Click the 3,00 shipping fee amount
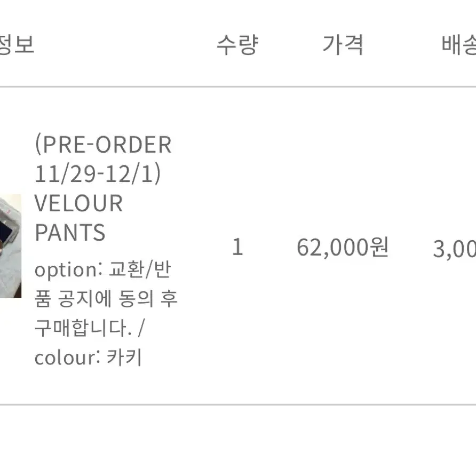 click(x=455, y=249)
